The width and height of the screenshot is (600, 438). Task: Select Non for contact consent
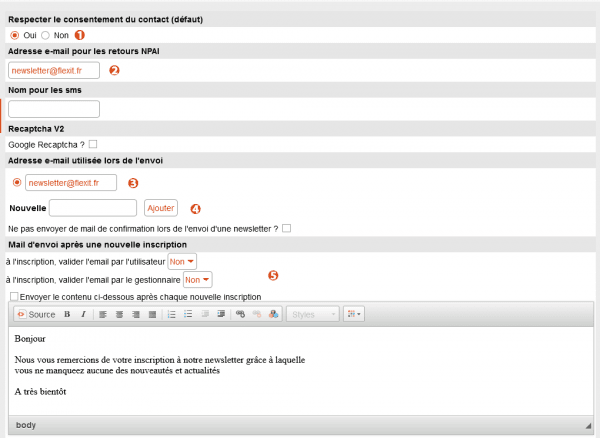pos(46,35)
